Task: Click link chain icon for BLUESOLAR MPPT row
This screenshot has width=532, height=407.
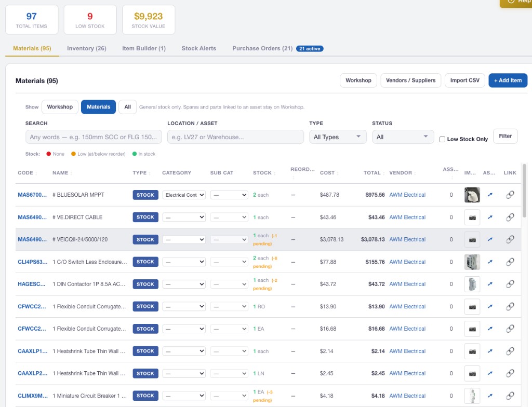Action: point(510,195)
